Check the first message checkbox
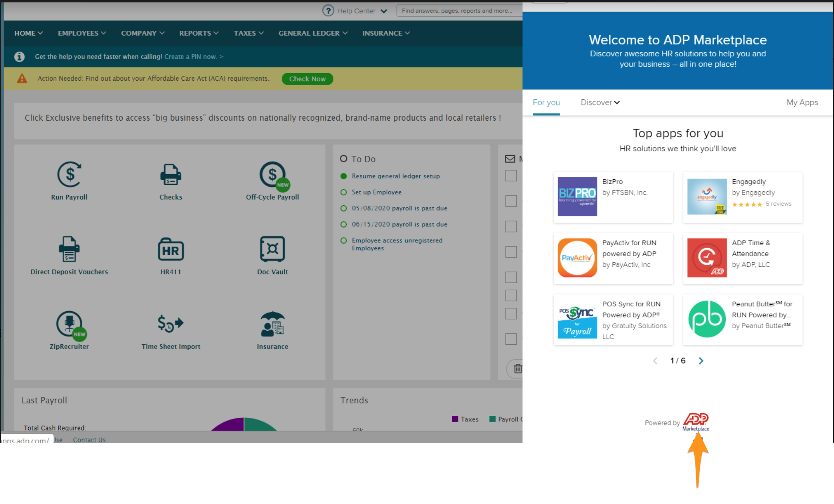Image resolution: width=834 pixels, height=504 pixels. point(511,176)
